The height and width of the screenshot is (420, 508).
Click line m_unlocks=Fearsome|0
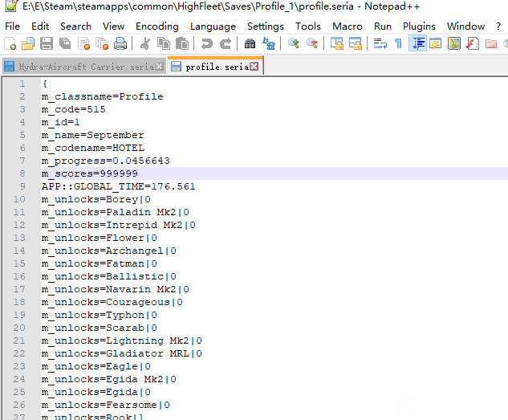coord(106,405)
